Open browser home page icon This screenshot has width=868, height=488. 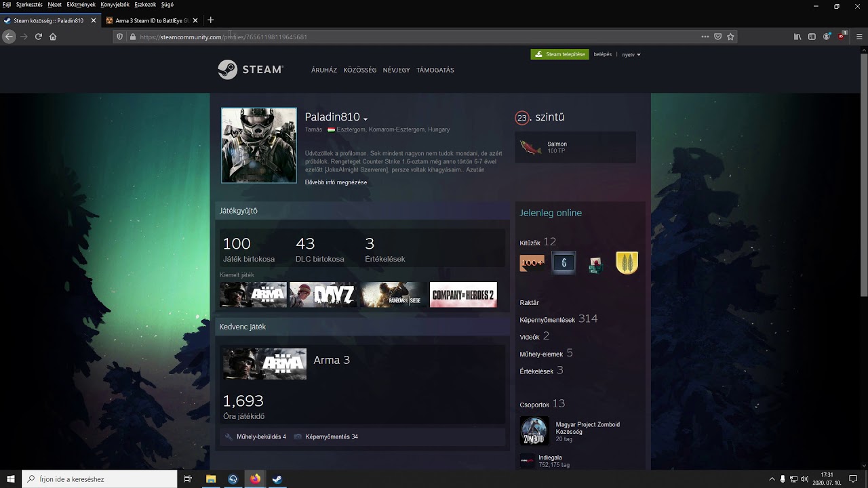(53, 37)
